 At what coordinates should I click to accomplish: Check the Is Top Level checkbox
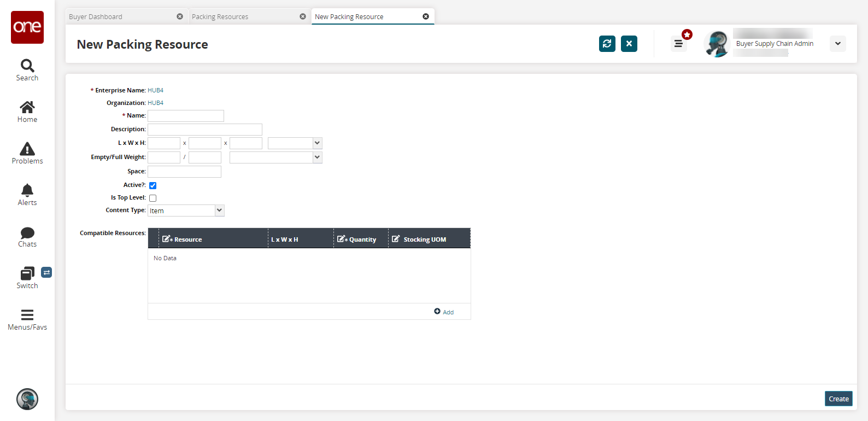(x=153, y=198)
